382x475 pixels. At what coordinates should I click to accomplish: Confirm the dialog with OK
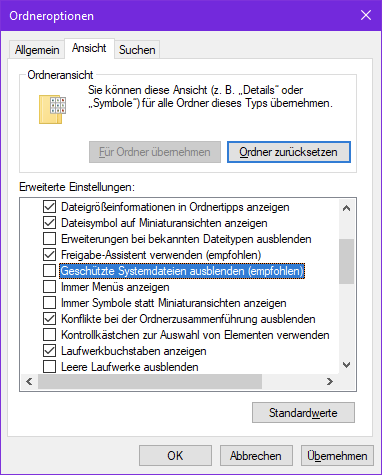pyautogui.click(x=175, y=456)
